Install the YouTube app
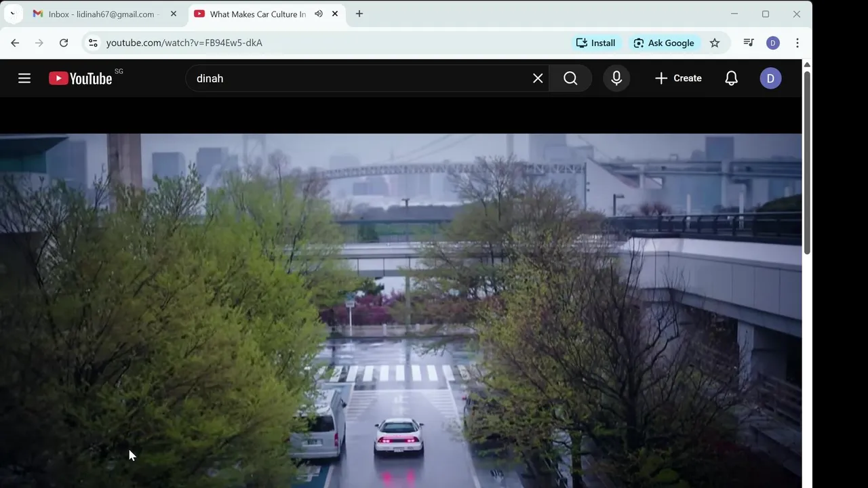 pos(595,43)
